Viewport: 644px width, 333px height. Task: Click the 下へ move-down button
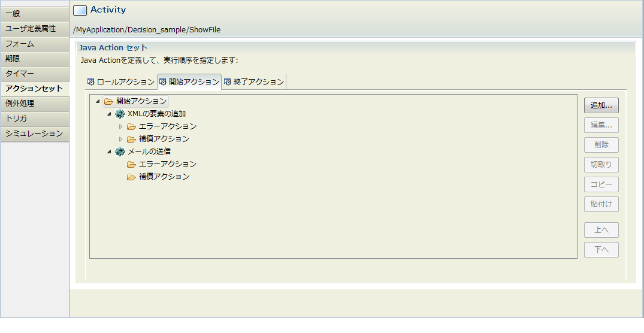(601, 250)
